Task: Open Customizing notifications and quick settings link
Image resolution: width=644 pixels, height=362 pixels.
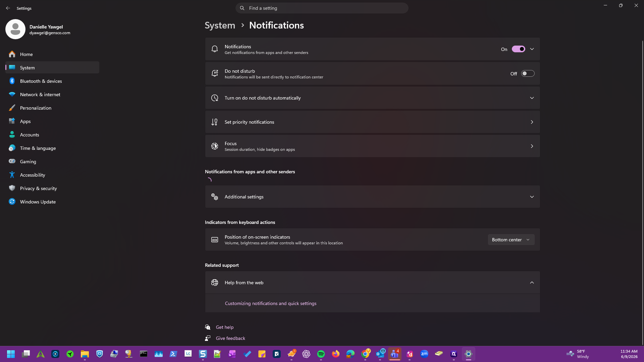Action: click(271, 303)
